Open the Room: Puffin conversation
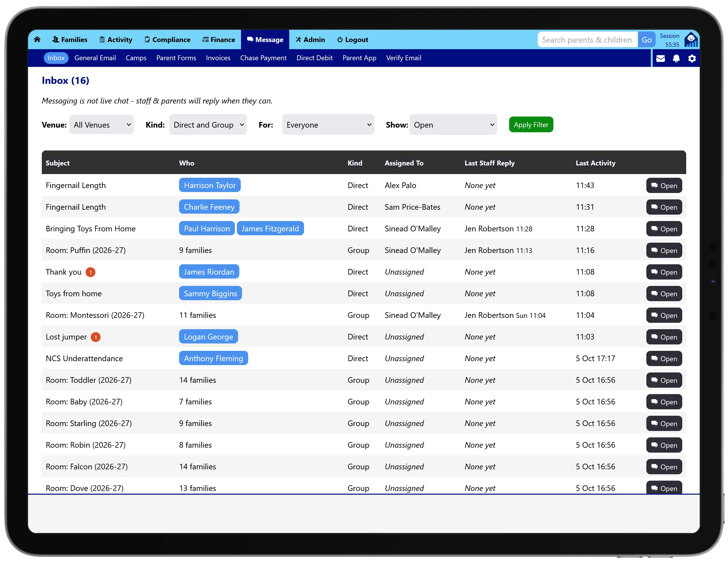This screenshot has width=728, height=563. (664, 251)
